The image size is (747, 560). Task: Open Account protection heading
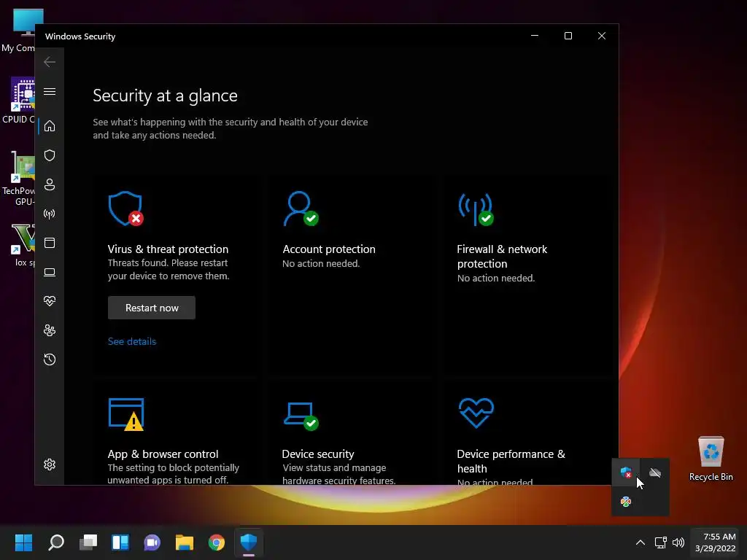329,249
